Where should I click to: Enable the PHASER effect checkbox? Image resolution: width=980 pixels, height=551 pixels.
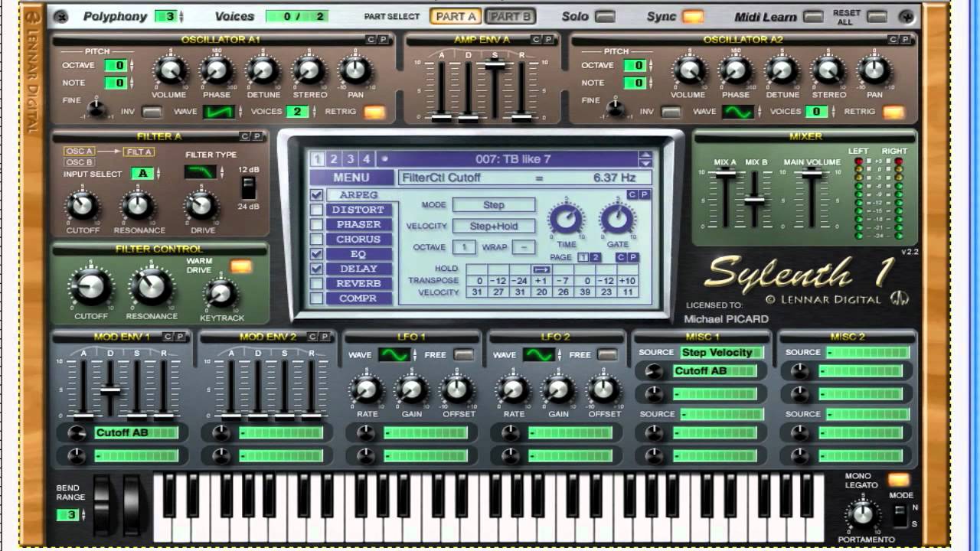(316, 224)
